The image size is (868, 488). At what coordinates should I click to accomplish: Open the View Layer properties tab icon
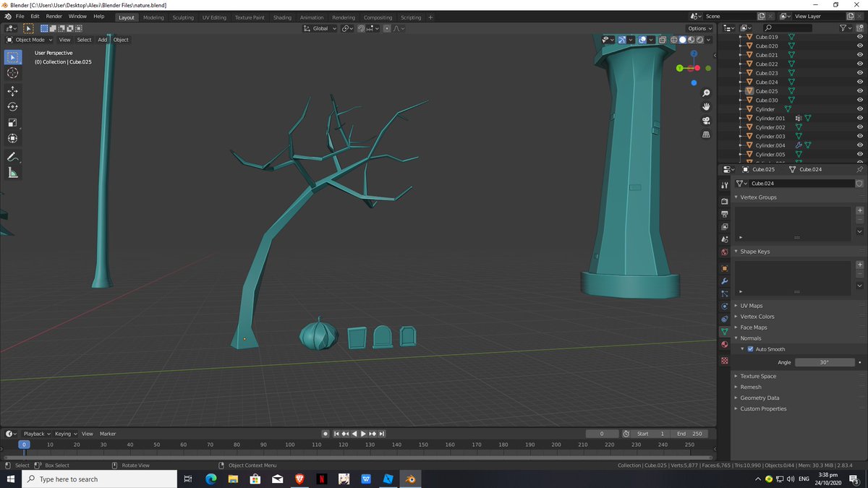click(724, 227)
